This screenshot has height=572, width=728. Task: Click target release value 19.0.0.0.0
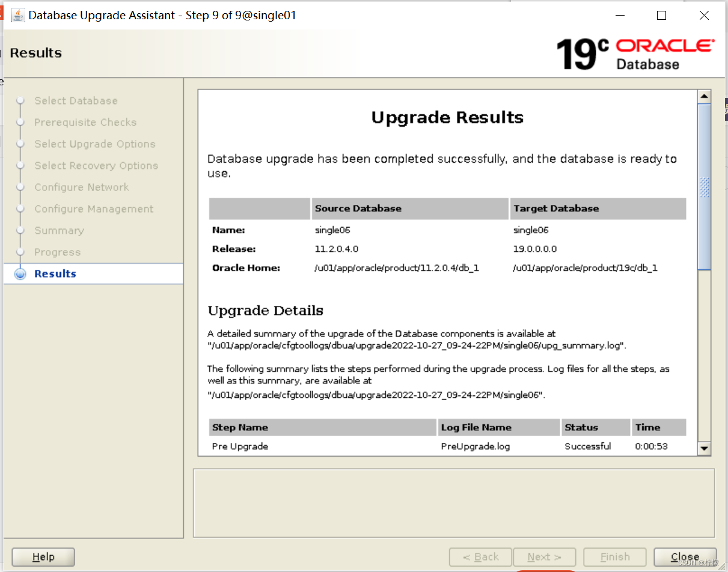pos(535,249)
